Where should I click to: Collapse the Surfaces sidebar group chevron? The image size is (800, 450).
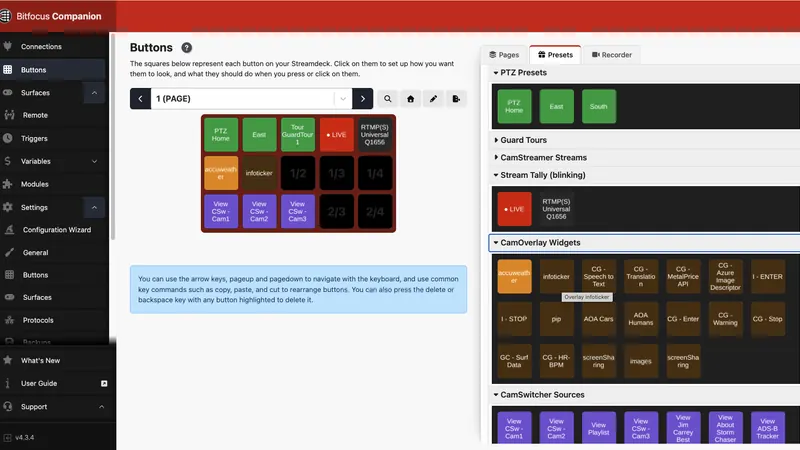click(94, 93)
